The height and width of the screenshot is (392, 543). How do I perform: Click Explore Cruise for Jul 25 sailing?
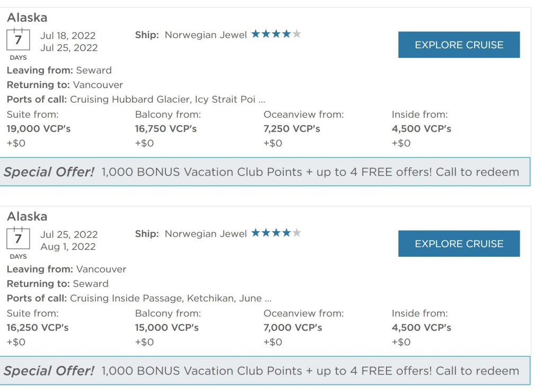459,243
